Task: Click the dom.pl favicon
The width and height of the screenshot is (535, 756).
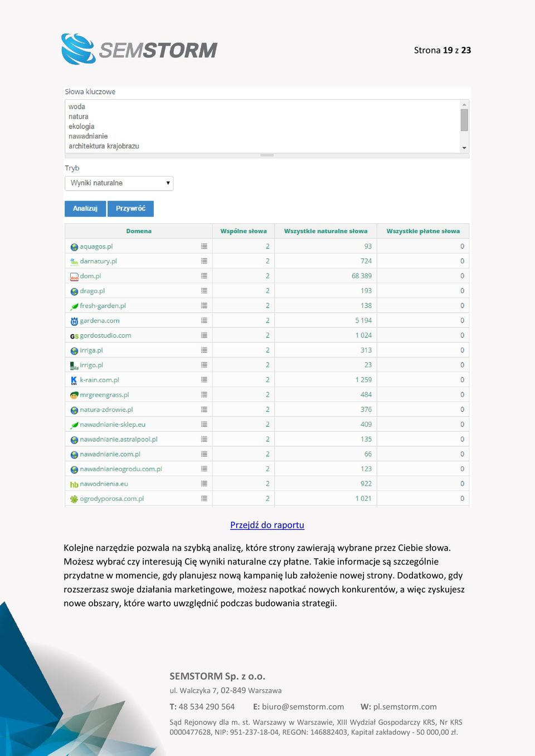Action: tap(74, 276)
